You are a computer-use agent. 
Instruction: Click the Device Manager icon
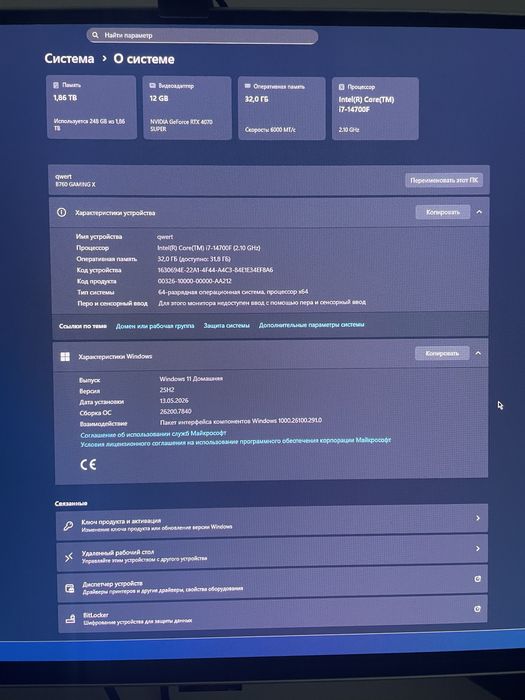coord(70,588)
